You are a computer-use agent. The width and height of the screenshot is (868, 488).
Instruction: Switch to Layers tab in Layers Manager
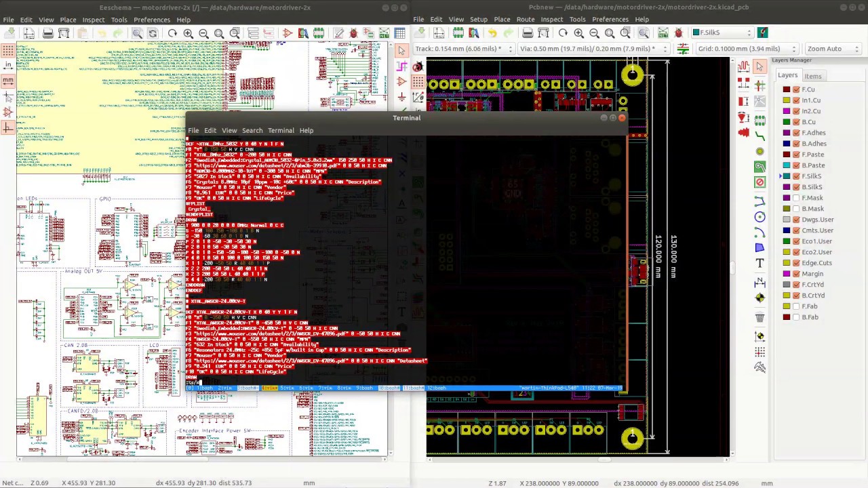[787, 75]
